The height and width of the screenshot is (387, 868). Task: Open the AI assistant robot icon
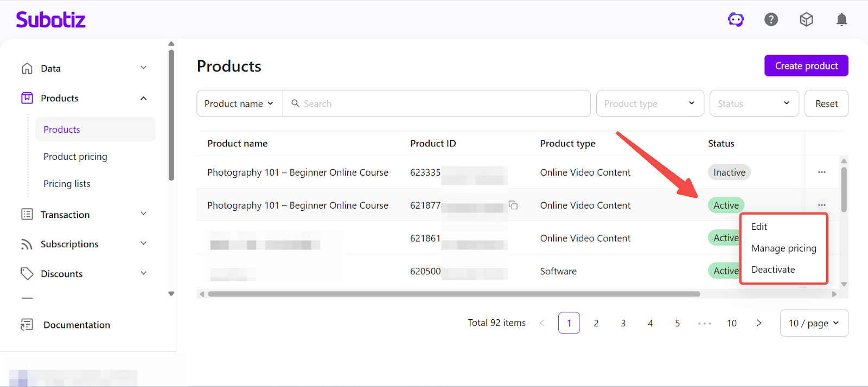(736, 20)
